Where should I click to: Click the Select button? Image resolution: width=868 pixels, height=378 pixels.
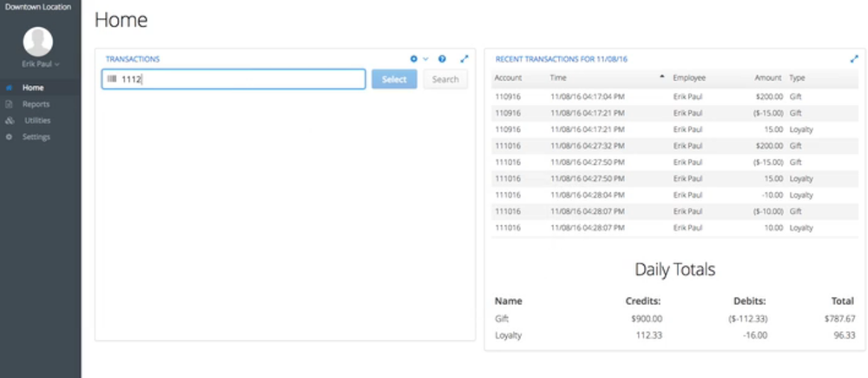coord(394,79)
